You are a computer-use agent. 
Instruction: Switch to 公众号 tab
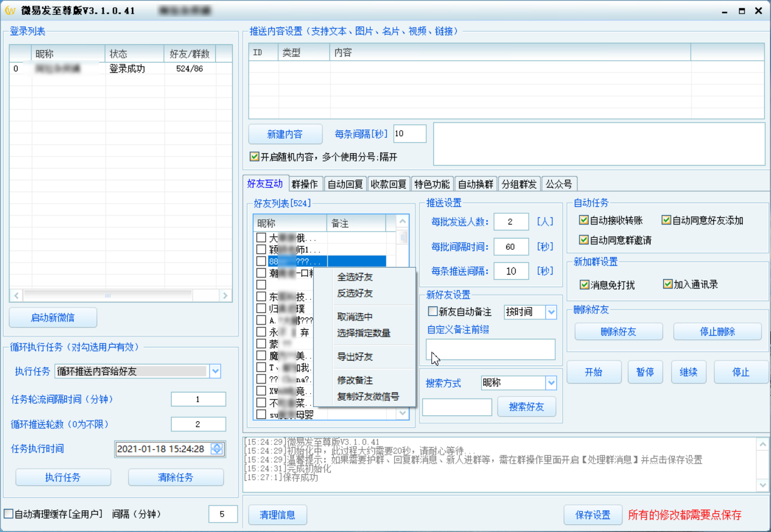[x=559, y=184]
